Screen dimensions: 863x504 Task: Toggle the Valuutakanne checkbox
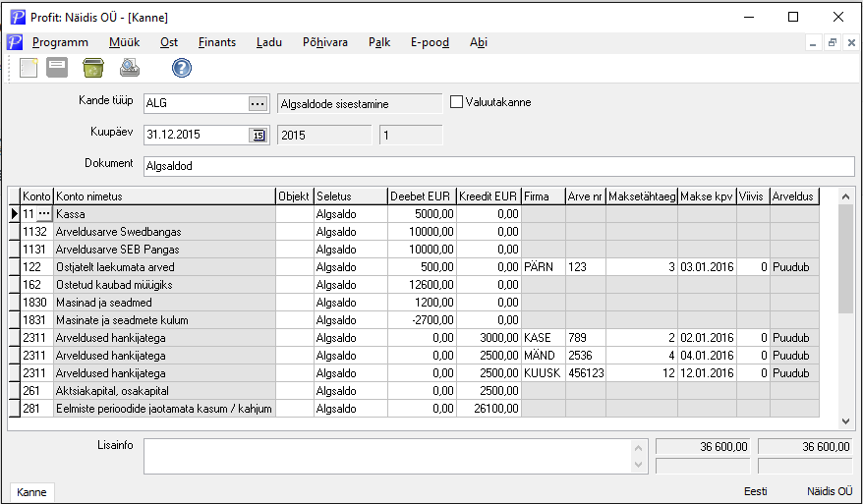pyautogui.click(x=456, y=102)
